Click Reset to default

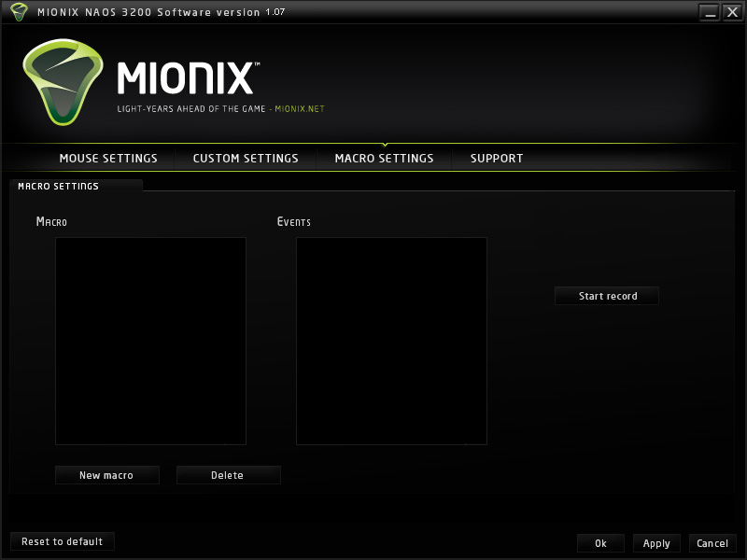[x=63, y=541]
